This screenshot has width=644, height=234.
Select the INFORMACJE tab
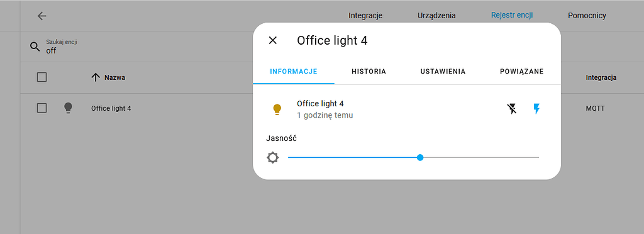[294, 72]
